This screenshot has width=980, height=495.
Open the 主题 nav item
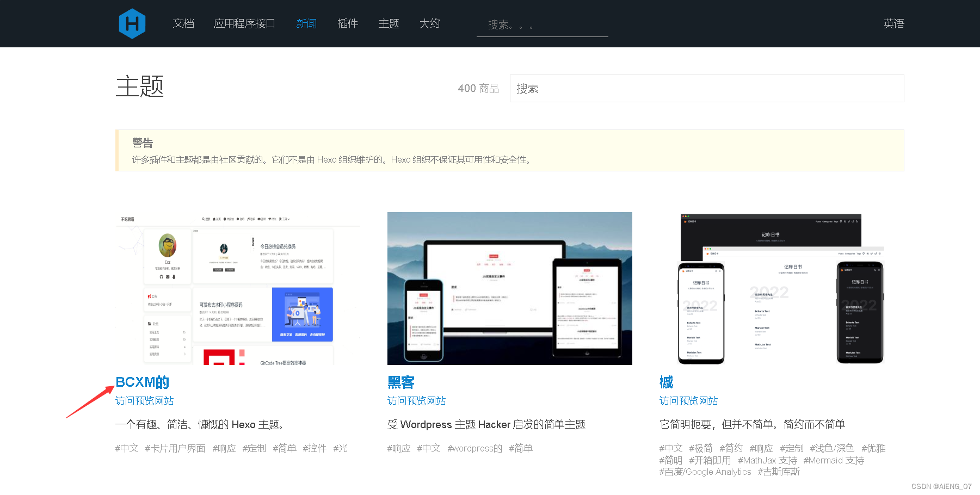point(389,23)
